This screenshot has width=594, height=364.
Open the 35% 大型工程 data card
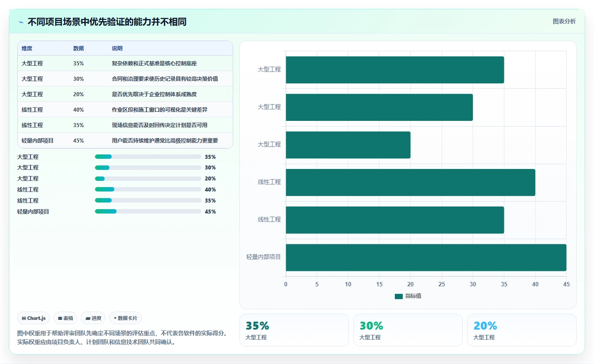point(294,330)
